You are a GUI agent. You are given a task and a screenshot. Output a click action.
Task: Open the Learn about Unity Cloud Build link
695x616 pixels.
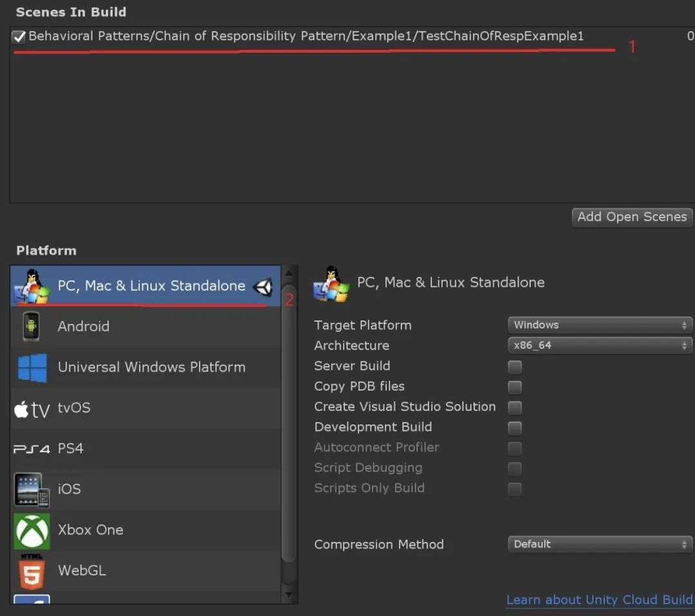(599, 600)
